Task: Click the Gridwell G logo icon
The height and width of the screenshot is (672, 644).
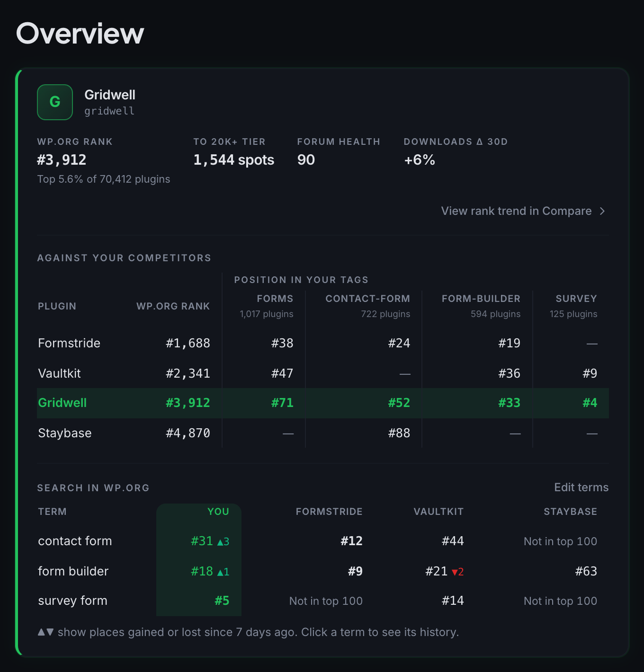Action: 55,102
